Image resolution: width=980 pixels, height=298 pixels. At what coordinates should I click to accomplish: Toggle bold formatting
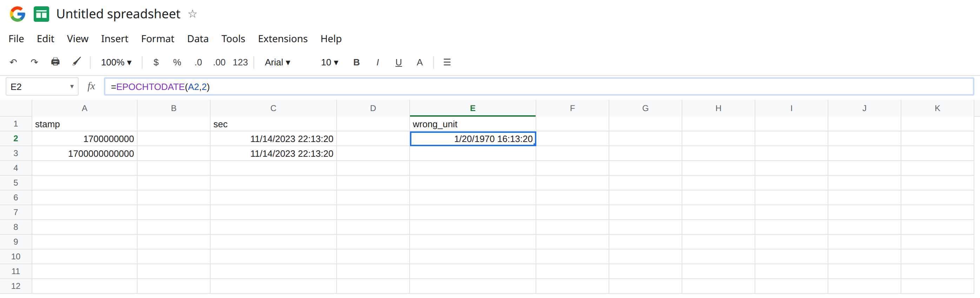click(357, 62)
